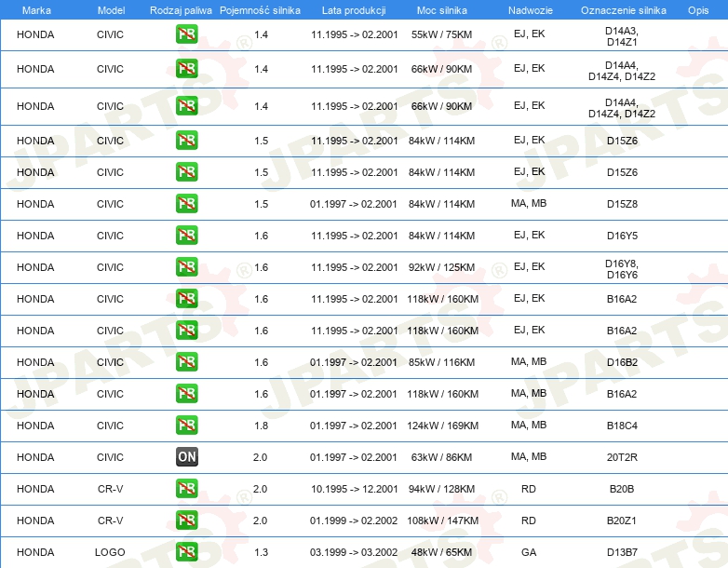Viewport: 728px width, 568px height.
Task: Select the 48kW / 65KM power cell
Action: click(x=441, y=552)
